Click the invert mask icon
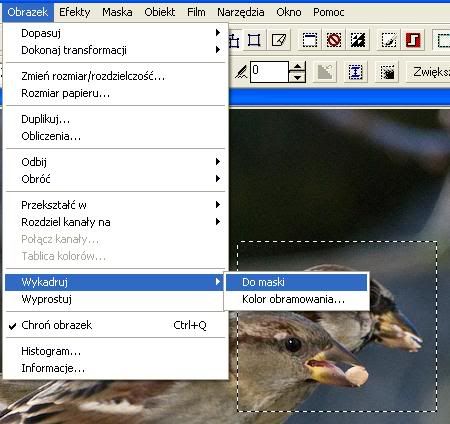The height and width of the screenshot is (424, 450). coord(358,40)
